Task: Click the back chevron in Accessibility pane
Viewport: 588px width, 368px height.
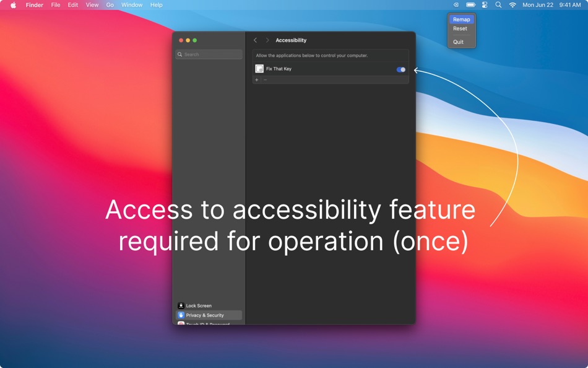Action: 255,40
